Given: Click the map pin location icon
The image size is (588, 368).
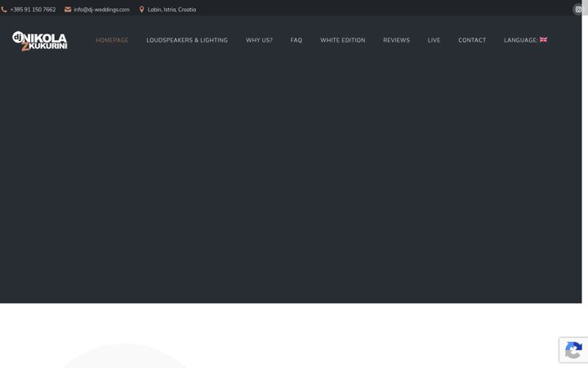Looking at the screenshot, I should point(141,9).
